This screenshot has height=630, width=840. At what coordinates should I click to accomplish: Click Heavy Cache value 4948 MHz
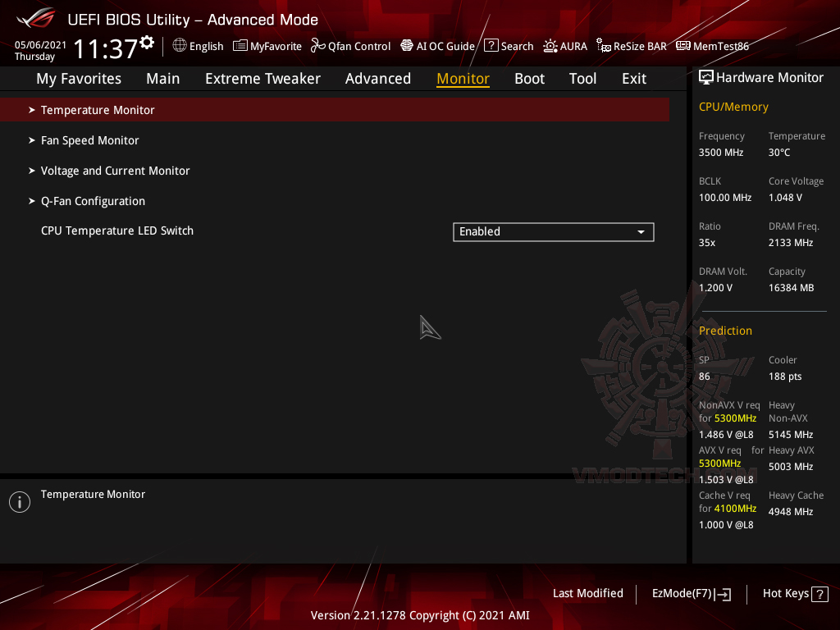click(791, 512)
